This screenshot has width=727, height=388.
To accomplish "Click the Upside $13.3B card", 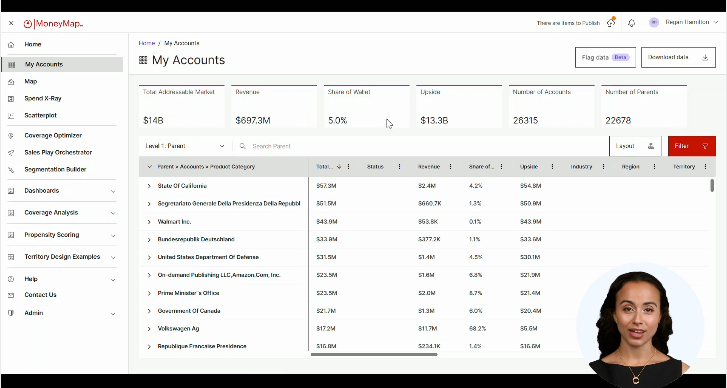I will click(459, 106).
